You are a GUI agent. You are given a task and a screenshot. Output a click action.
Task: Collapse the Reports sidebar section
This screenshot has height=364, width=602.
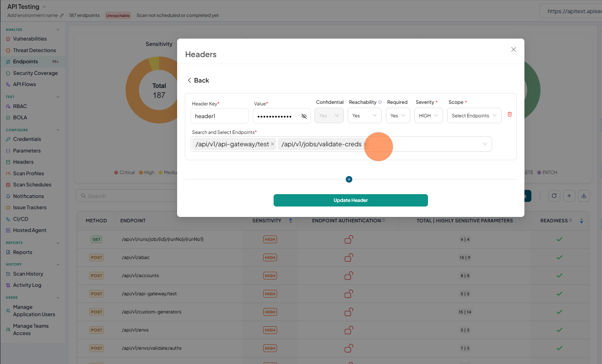(58, 243)
